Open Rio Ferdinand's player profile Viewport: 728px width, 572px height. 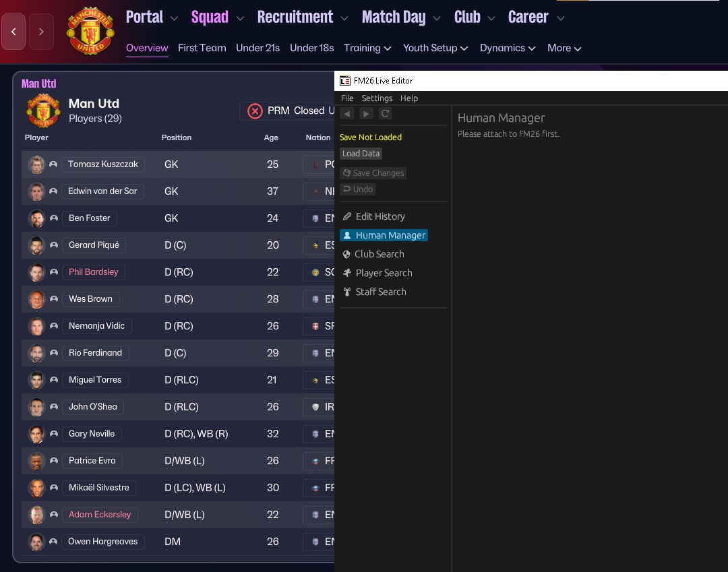point(95,353)
